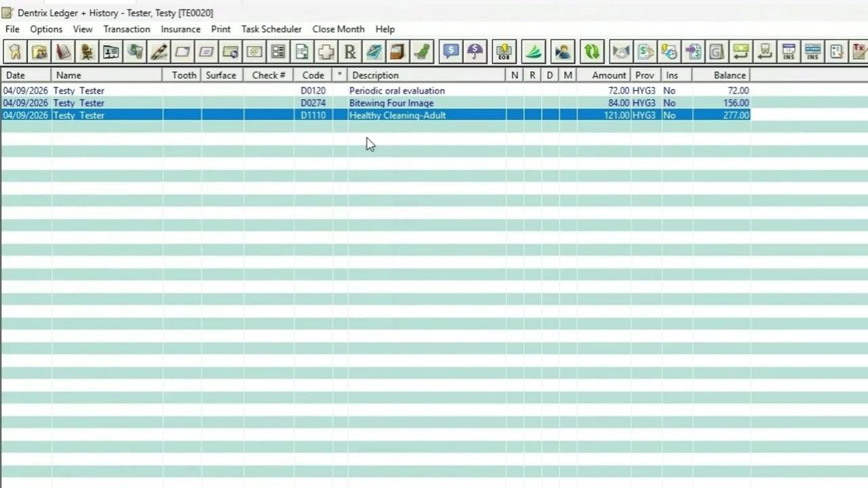Click the gray G toolbar icon
The height and width of the screenshot is (488, 868).
(x=717, y=52)
